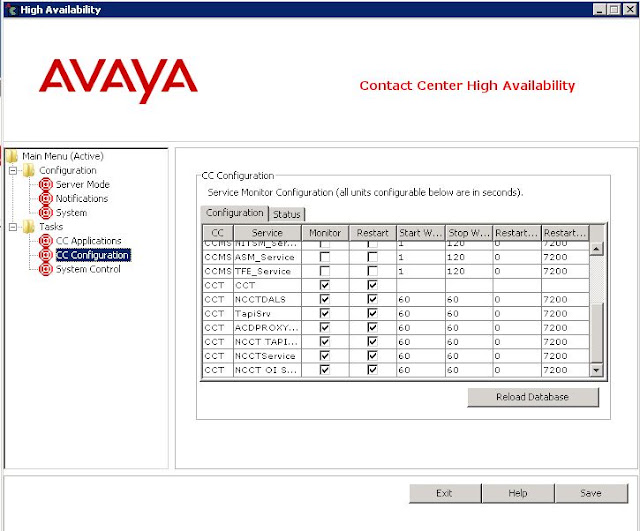
Task: Collapse the Tasks tree node
Action: click(x=13, y=227)
